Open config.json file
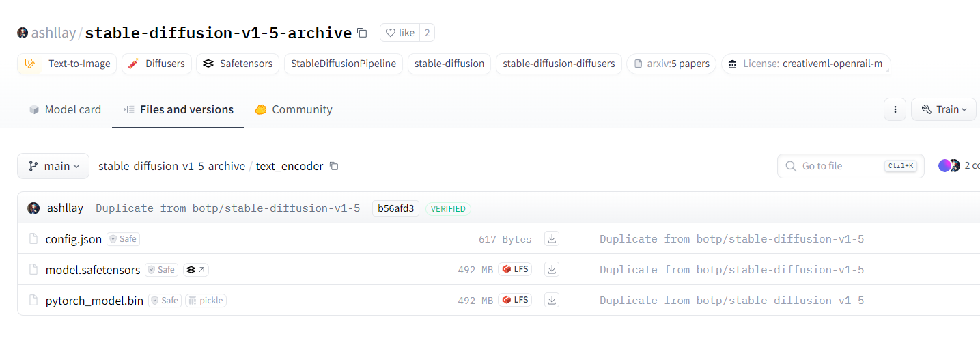980x360 pixels. [x=74, y=239]
